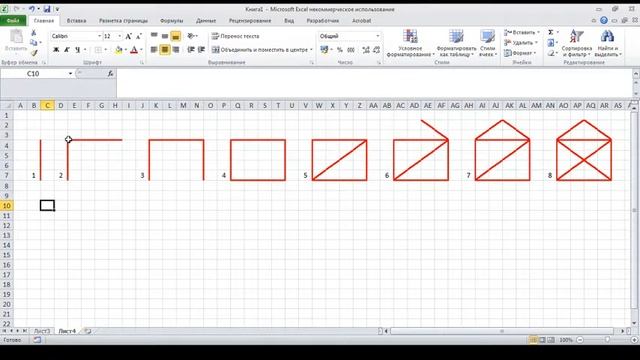Open the Calibri font name dropdown
This screenshot has height=360, width=640.
click(99, 36)
